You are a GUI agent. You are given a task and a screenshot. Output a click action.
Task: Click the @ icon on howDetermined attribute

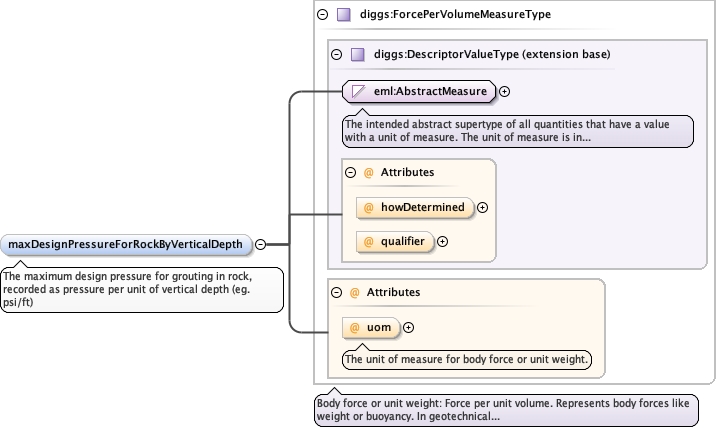368,207
